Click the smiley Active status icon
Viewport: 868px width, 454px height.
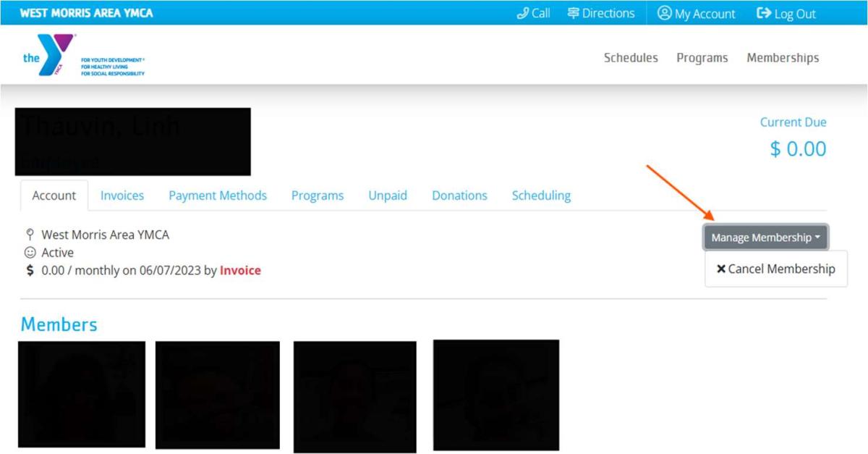click(x=30, y=253)
